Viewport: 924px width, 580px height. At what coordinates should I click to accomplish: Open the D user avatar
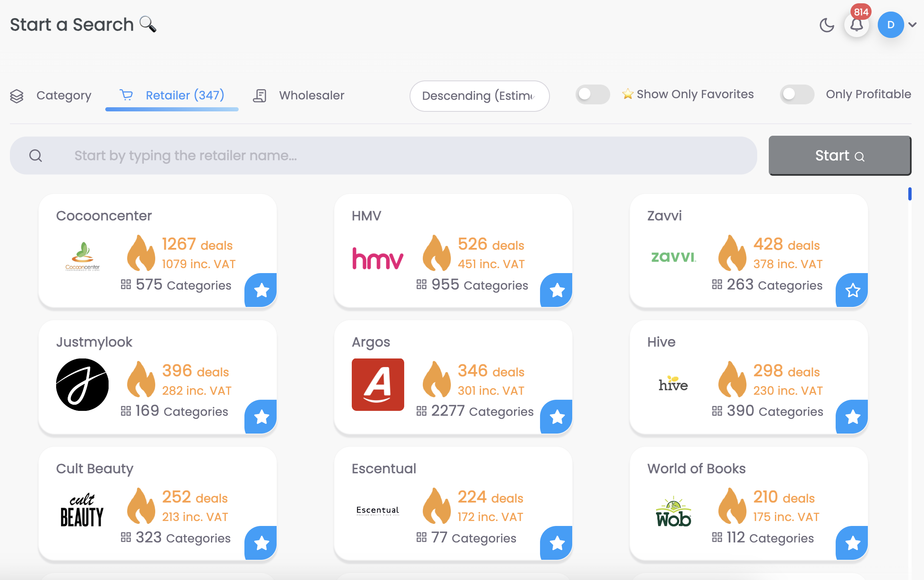891,25
